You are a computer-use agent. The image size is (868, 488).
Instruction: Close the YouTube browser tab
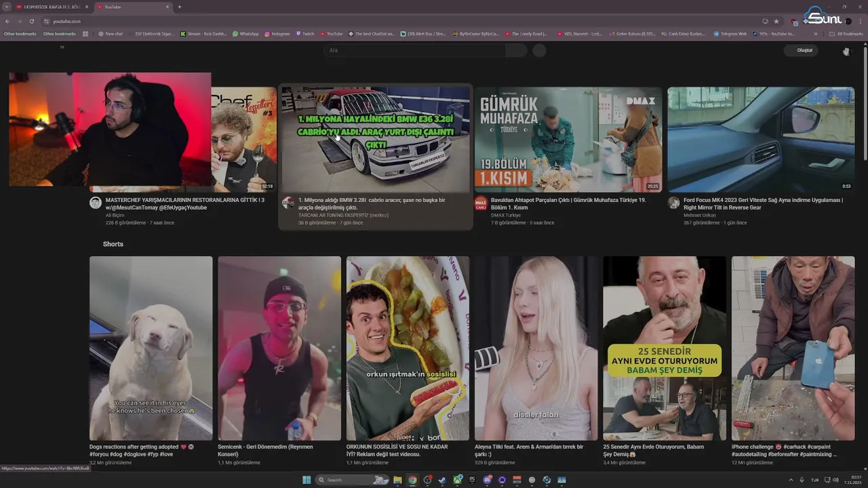pos(167,7)
